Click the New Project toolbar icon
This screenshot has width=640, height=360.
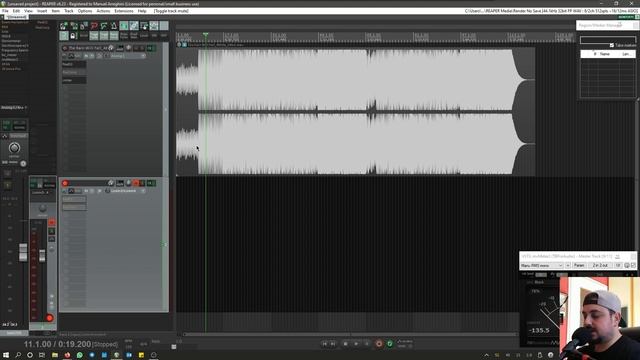[x=64, y=26]
